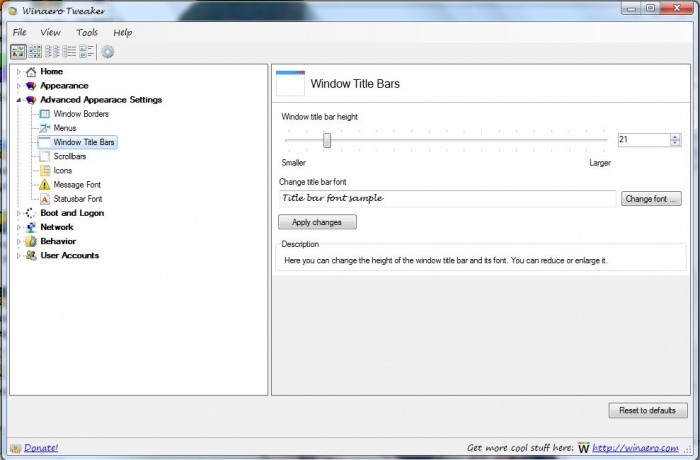
Task: Select the Home label in the tree
Action: tap(51, 71)
